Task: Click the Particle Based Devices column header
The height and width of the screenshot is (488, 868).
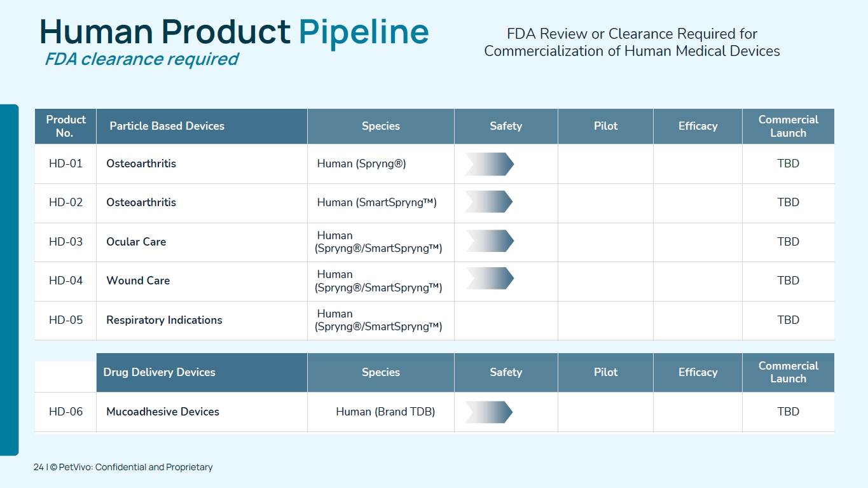Action: click(167, 126)
